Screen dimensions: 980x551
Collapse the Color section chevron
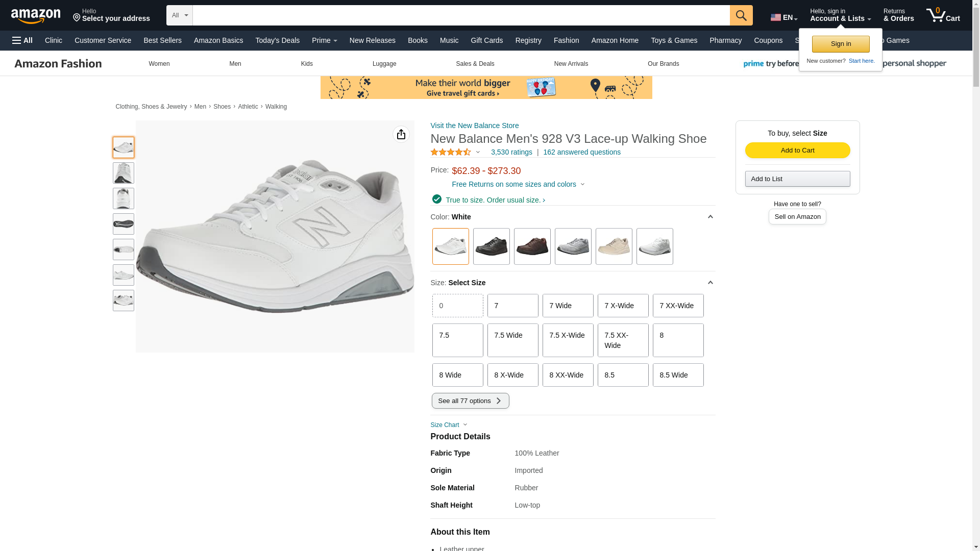[710, 217]
